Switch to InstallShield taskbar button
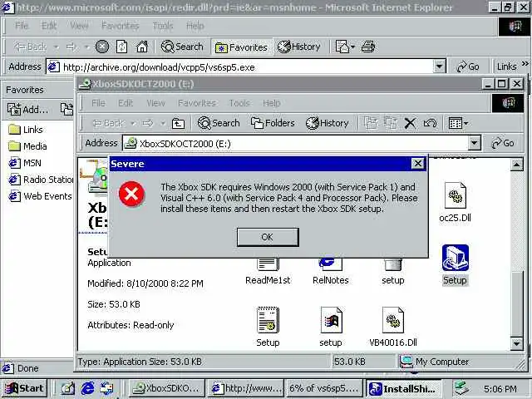This screenshot has height=399, width=532. (x=403, y=388)
